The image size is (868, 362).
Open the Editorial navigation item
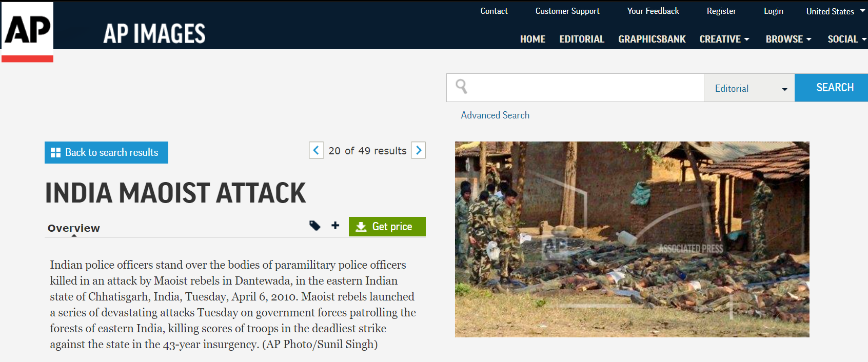click(x=582, y=39)
